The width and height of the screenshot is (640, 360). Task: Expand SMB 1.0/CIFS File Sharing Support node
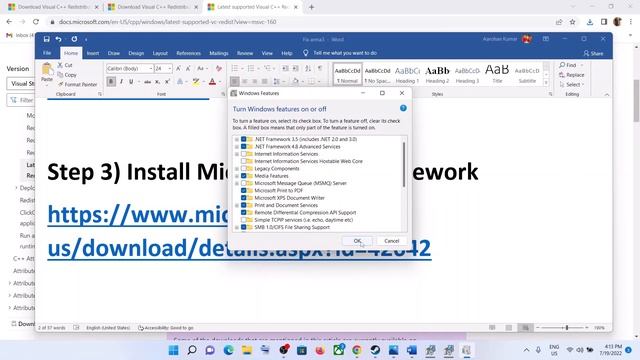pos(237,227)
